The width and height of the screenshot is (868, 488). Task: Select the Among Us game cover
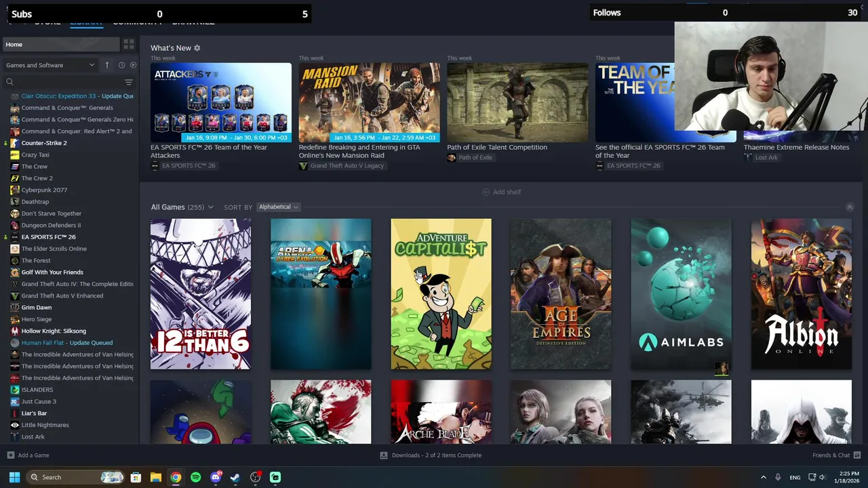tap(201, 412)
